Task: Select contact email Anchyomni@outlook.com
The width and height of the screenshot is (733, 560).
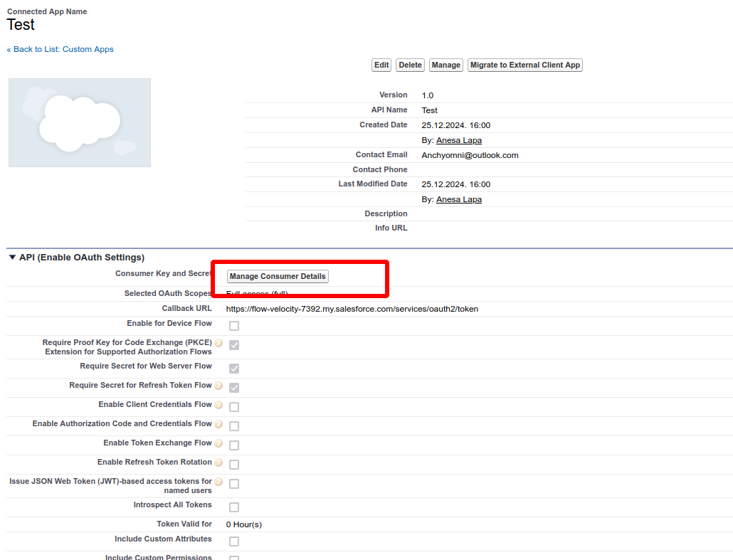Action: coord(470,155)
